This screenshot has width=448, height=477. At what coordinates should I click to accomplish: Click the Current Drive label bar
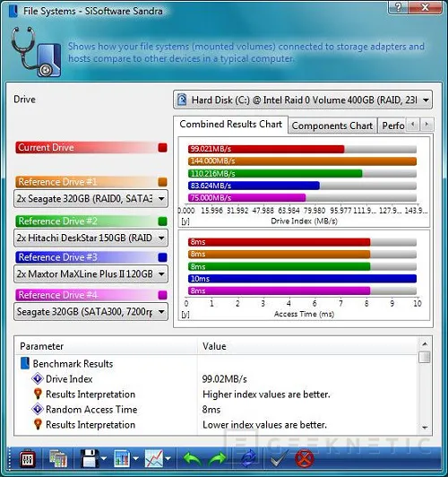click(x=91, y=148)
